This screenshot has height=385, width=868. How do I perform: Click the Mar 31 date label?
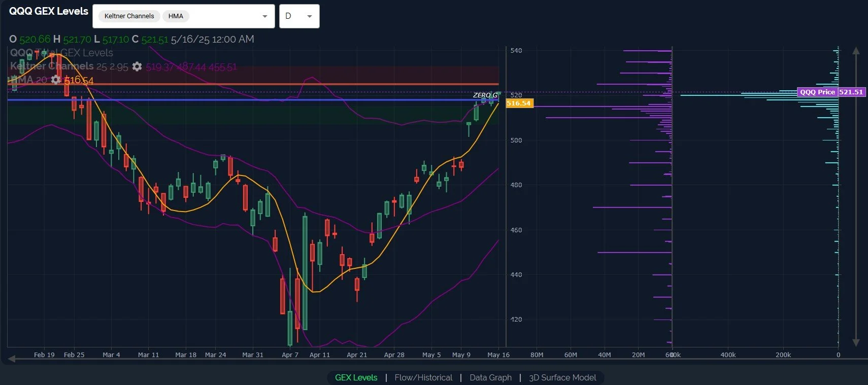253,355
